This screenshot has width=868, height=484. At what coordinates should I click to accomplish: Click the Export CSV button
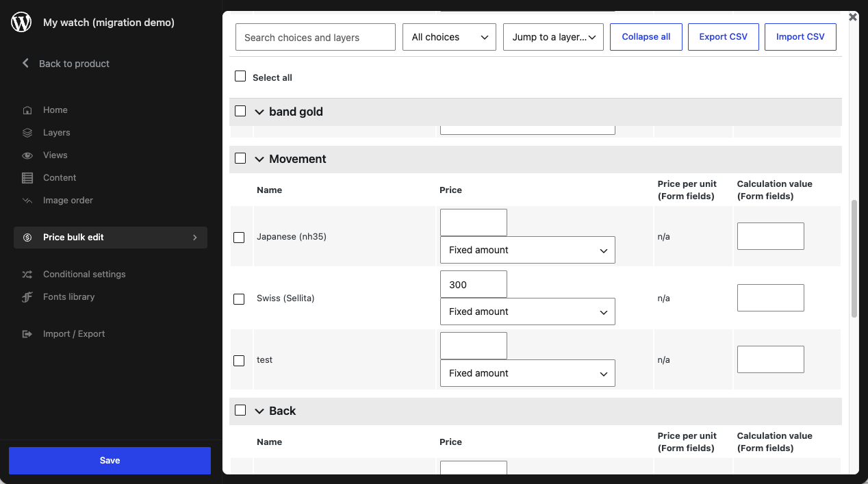[x=724, y=37]
